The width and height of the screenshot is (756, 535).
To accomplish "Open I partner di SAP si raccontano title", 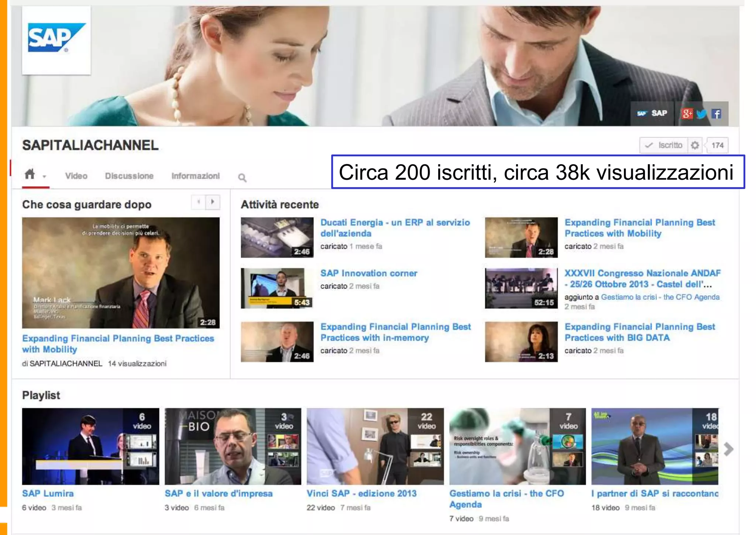I will pos(655,494).
